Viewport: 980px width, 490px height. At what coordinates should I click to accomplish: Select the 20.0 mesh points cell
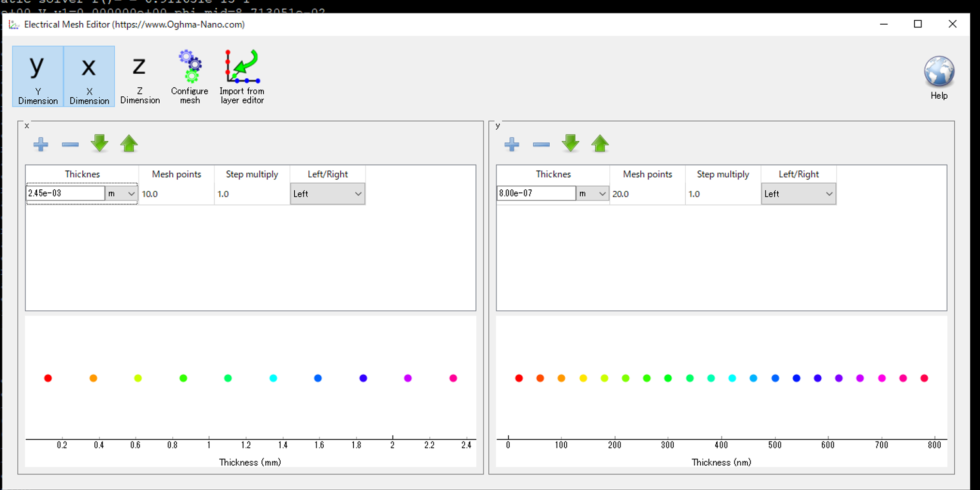click(648, 194)
